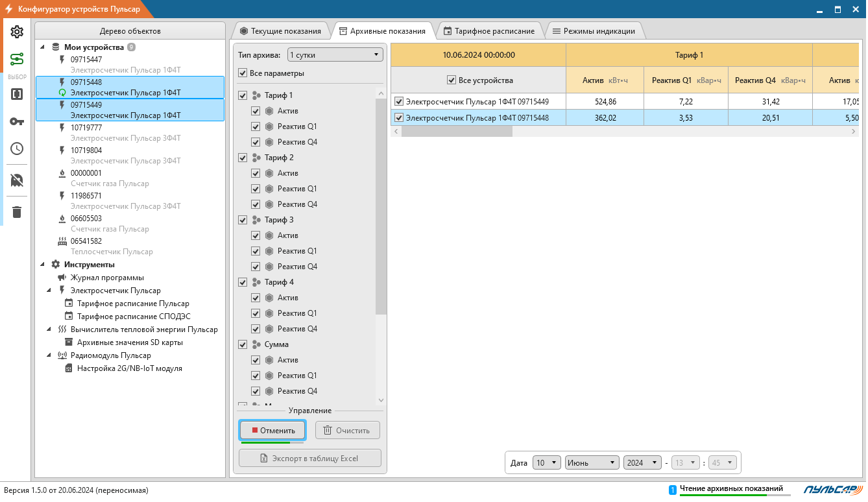Click the heat meter icon of 06541582

click(62, 241)
